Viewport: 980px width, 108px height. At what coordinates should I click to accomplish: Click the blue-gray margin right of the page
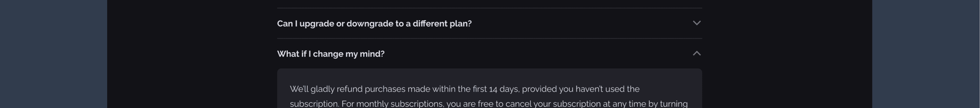(926, 54)
